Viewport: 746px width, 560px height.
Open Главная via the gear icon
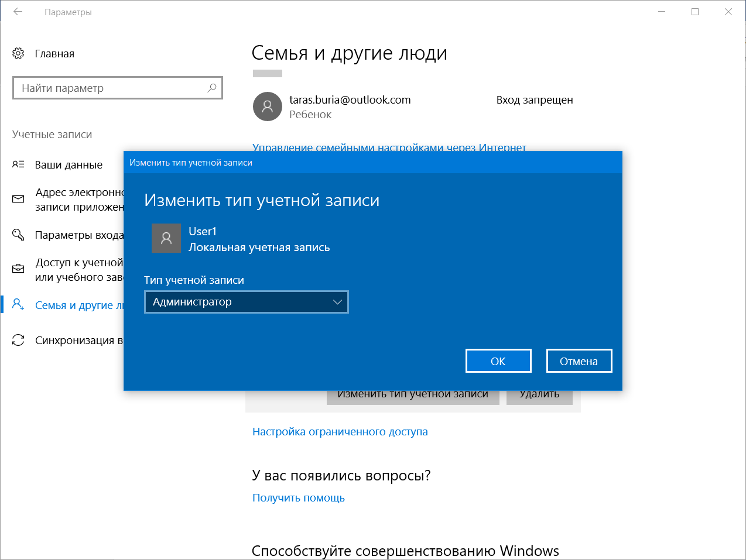[18, 53]
